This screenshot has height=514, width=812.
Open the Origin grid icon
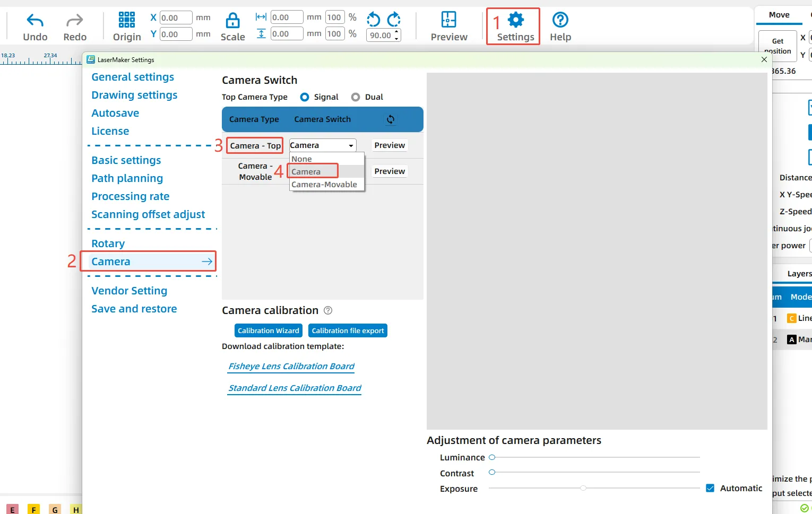coord(127,20)
